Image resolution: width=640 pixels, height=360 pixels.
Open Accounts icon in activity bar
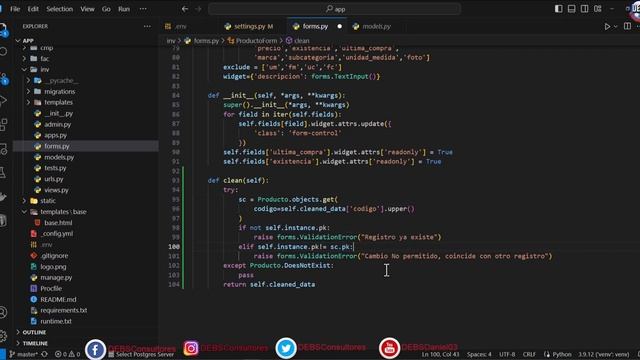click(4, 313)
